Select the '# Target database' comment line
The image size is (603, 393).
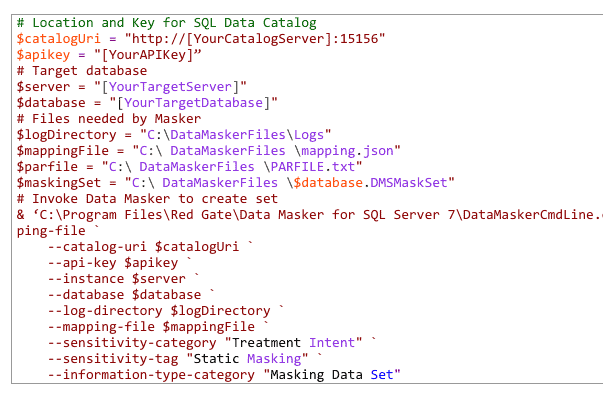click(x=82, y=71)
